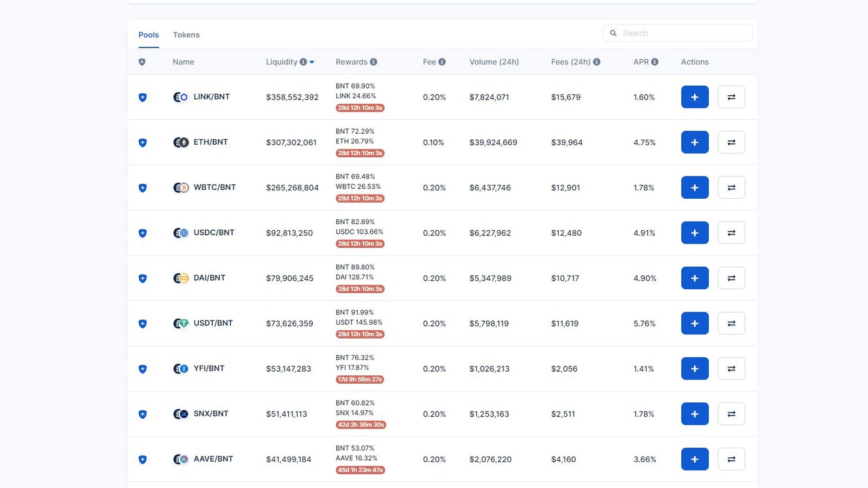Add liquidity to USDT/BNT pool
Image resolution: width=868 pixels, height=488 pixels.
click(x=694, y=324)
